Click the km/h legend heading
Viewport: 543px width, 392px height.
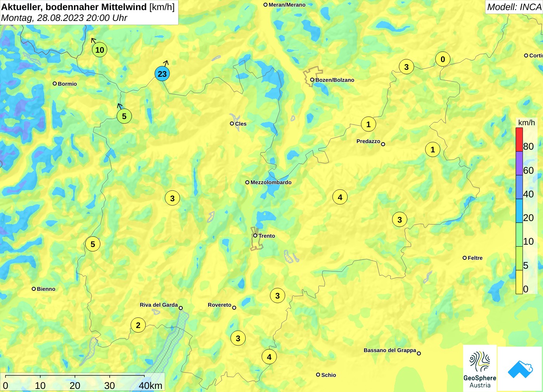[x=526, y=123]
